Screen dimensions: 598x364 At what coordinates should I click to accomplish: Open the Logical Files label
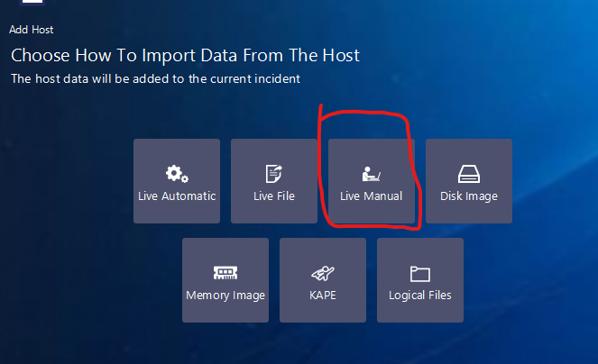click(x=419, y=295)
